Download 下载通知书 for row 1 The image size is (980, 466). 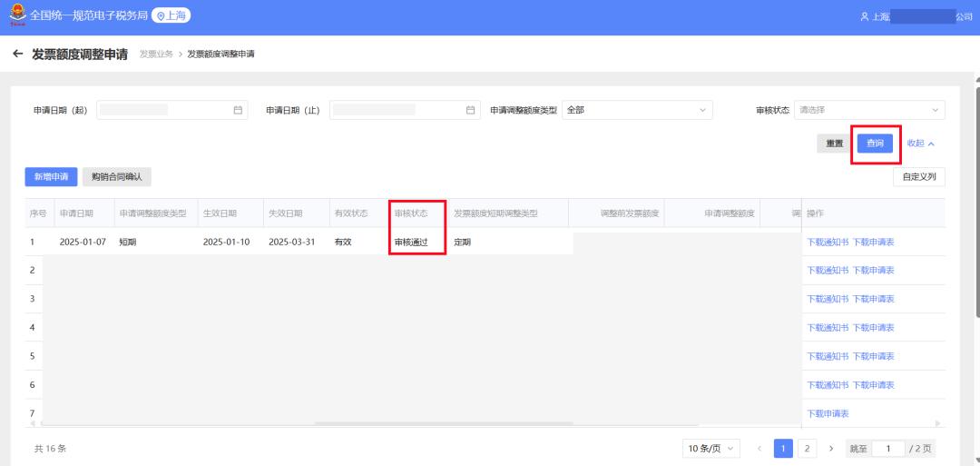pos(827,243)
